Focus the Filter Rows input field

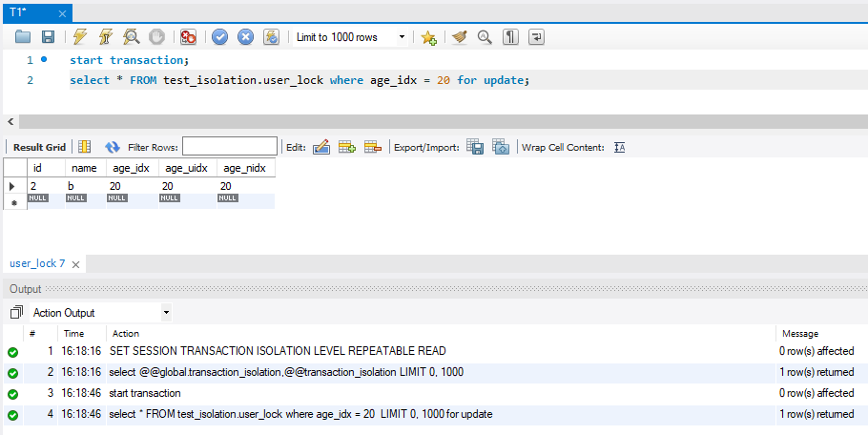click(x=230, y=147)
